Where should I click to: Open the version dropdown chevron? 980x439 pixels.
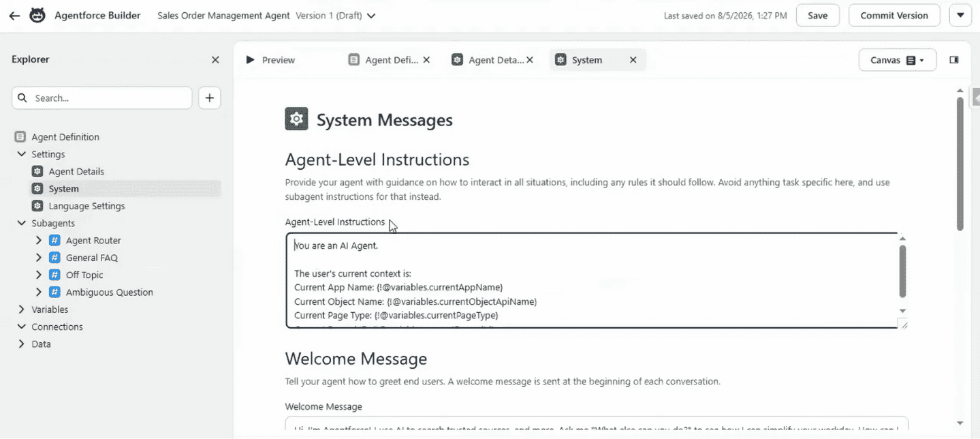click(x=371, y=16)
